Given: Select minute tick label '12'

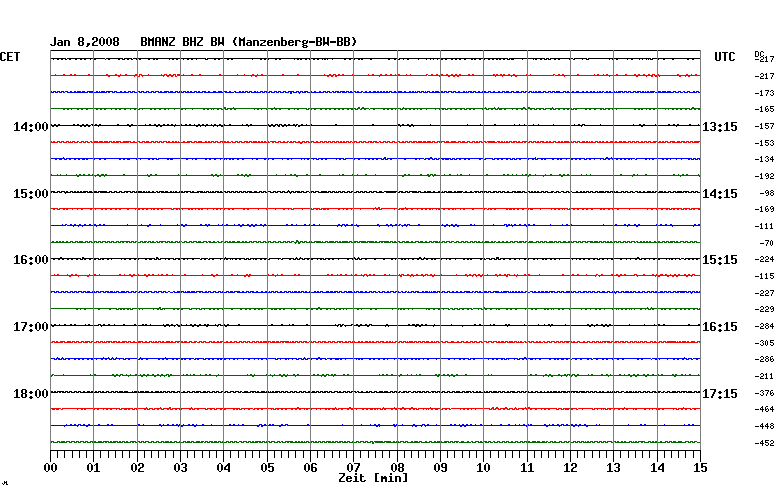Looking at the screenshot, I should click(571, 468).
